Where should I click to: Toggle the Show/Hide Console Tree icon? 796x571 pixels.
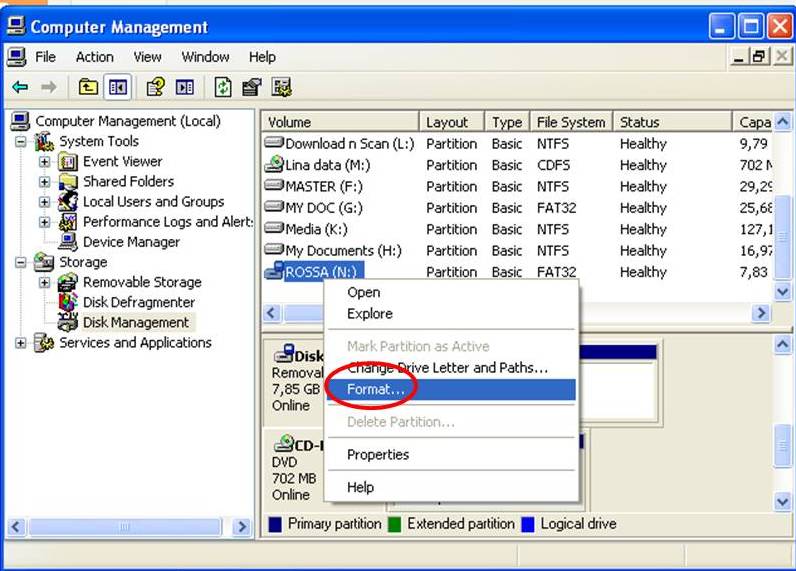coord(118,88)
